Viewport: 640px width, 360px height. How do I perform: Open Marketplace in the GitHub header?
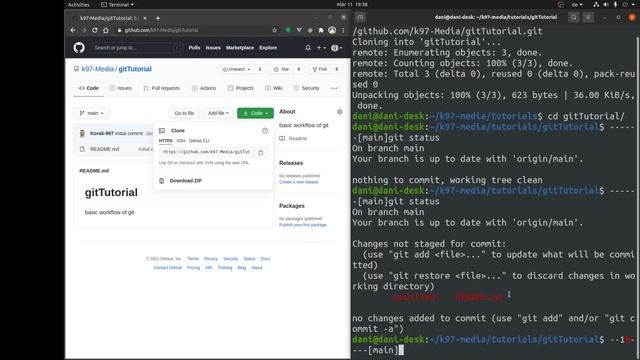coord(240,48)
